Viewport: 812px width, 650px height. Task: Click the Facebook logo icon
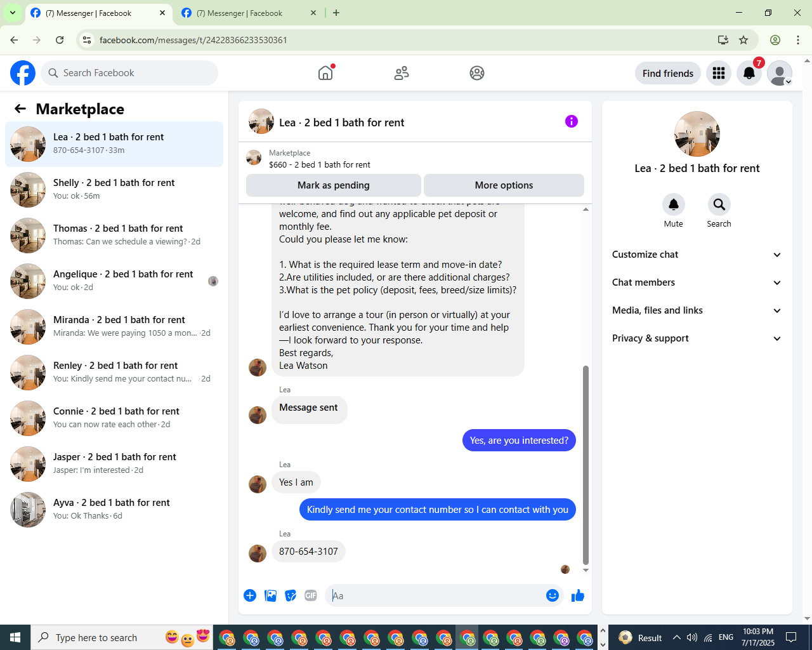[23, 73]
